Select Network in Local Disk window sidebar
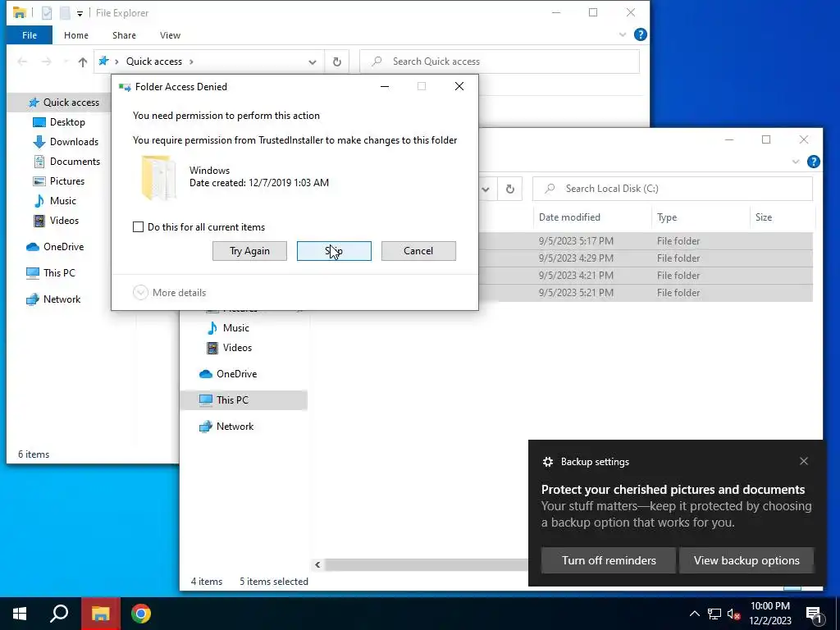This screenshot has height=630, width=840. tap(226, 427)
